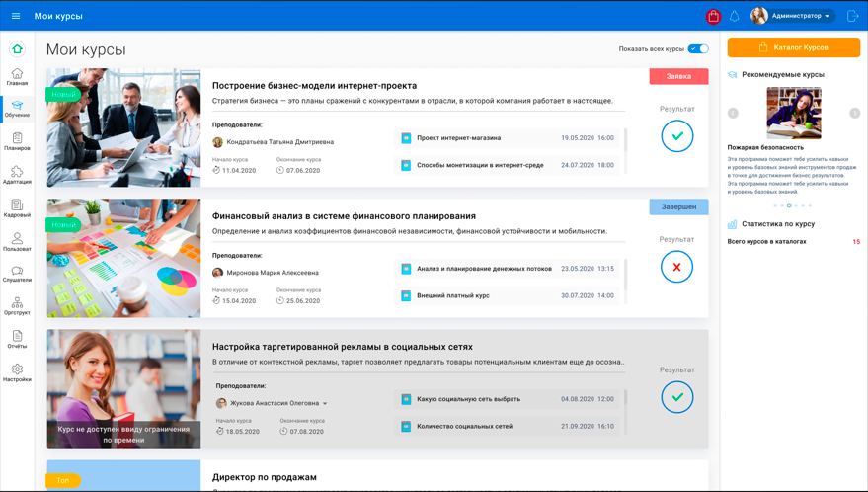Open the Пожарная безопасность recommended course title
This screenshot has width=868, height=492.
[765, 147]
